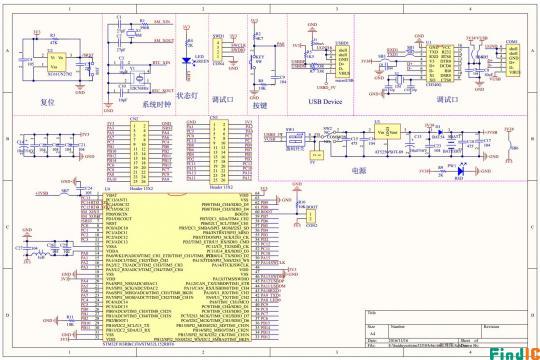The image size is (540, 360).
Task: Select the 电源 power section label
Action: coord(359,170)
